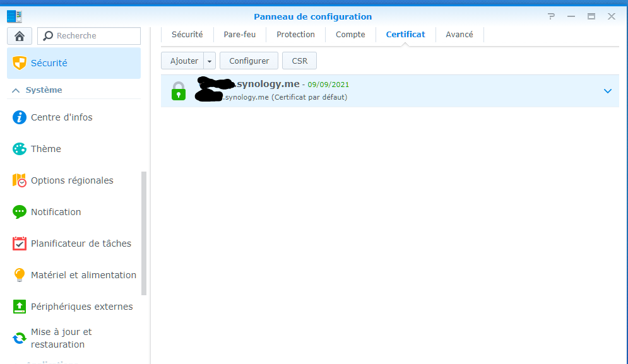The image size is (628, 364).
Task: Go to Control Panel home icon
Action: (19, 36)
